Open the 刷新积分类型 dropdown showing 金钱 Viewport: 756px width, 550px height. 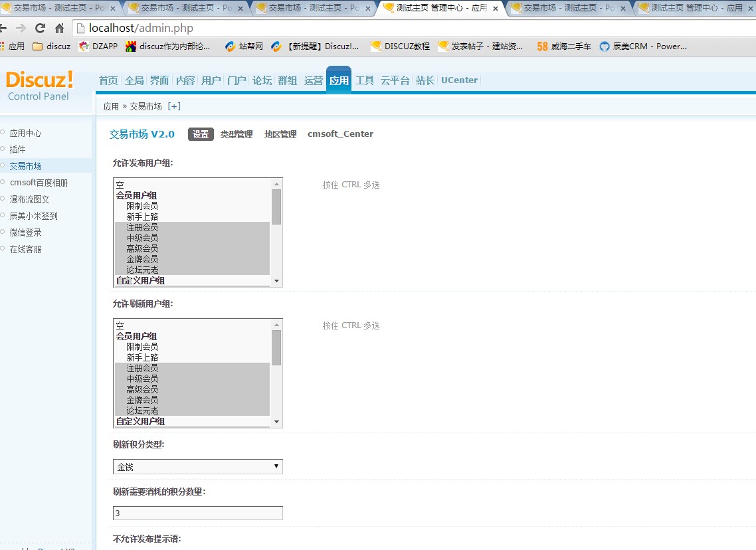click(x=198, y=466)
